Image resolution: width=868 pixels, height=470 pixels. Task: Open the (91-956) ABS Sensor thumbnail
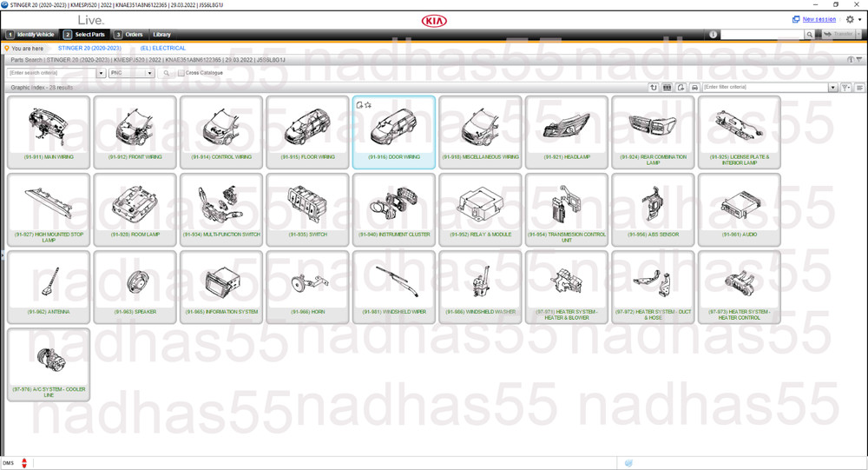coord(654,210)
